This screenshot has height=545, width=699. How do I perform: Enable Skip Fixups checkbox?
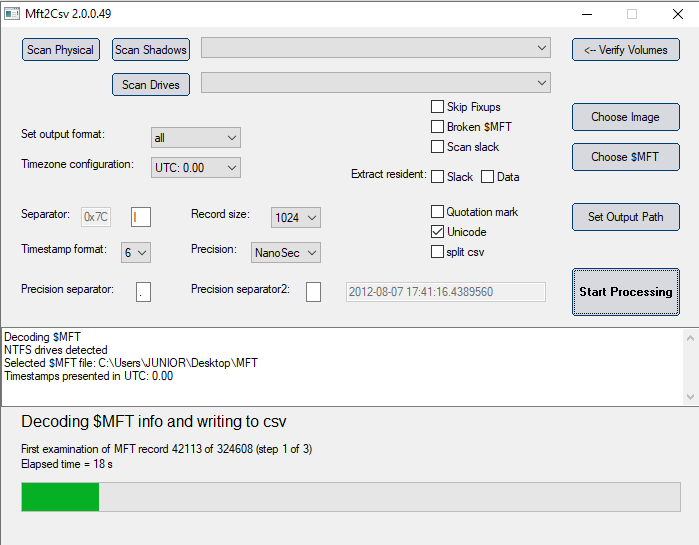coord(438,107)
